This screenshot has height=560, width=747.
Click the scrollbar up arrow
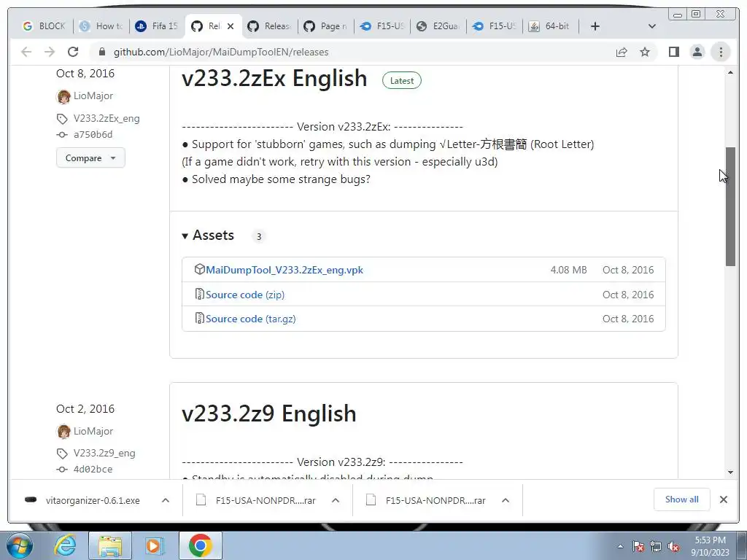[730, 72]
